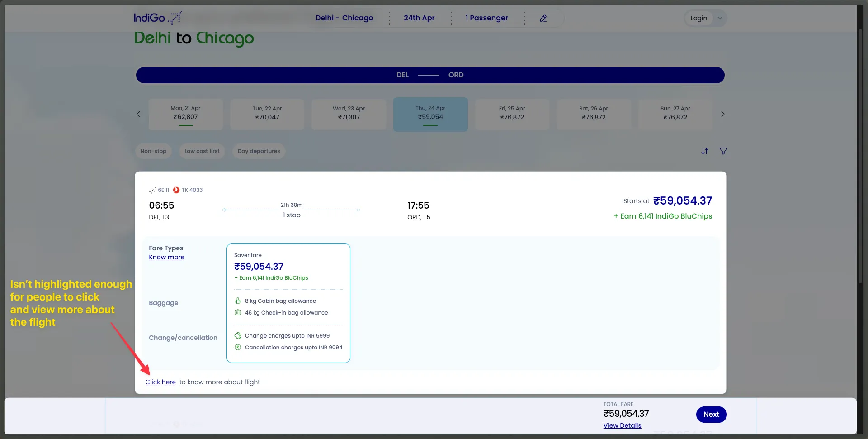Click the IndiGo logo

[158, 18]
